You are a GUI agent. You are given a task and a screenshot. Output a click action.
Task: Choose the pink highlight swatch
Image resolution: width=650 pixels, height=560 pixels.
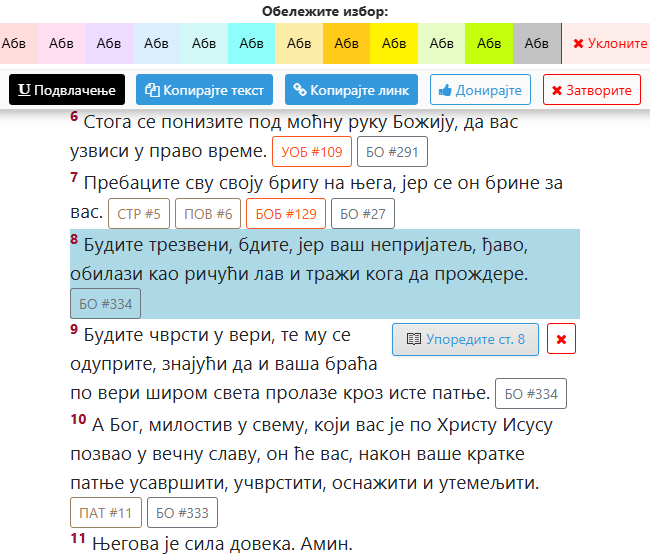coord(61,44)
